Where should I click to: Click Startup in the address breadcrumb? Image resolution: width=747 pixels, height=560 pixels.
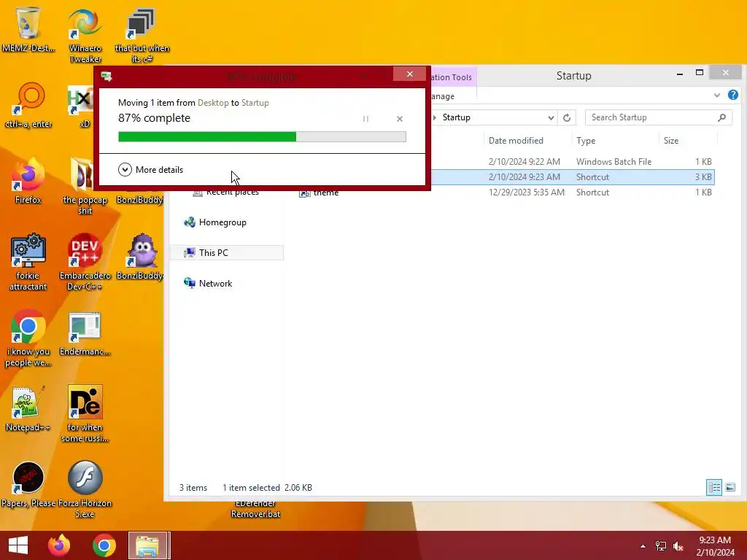point(457,117)
